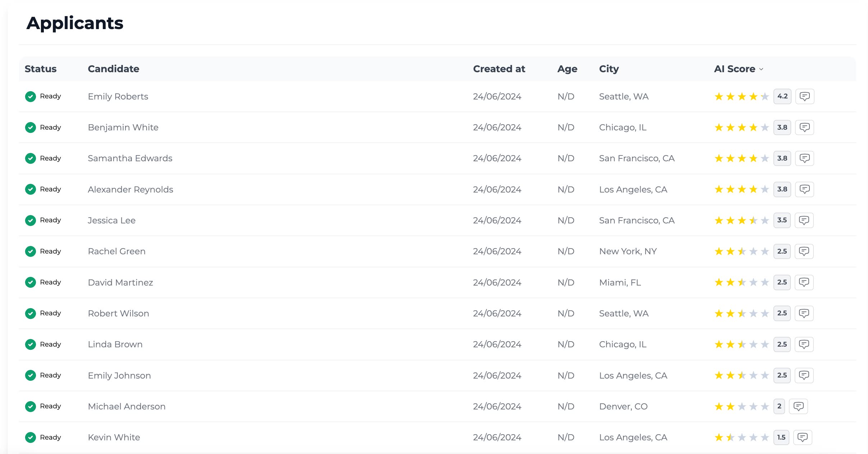Open Linda Brown's comment icon
This screenshot has height=454, width=868.
[x=804, y=344]
